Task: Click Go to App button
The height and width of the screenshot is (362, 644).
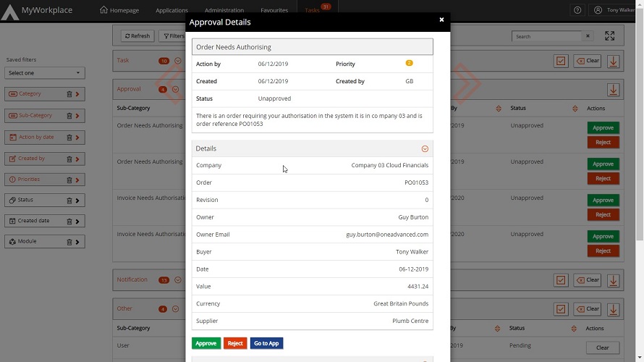Action: [x=266, y=343]
